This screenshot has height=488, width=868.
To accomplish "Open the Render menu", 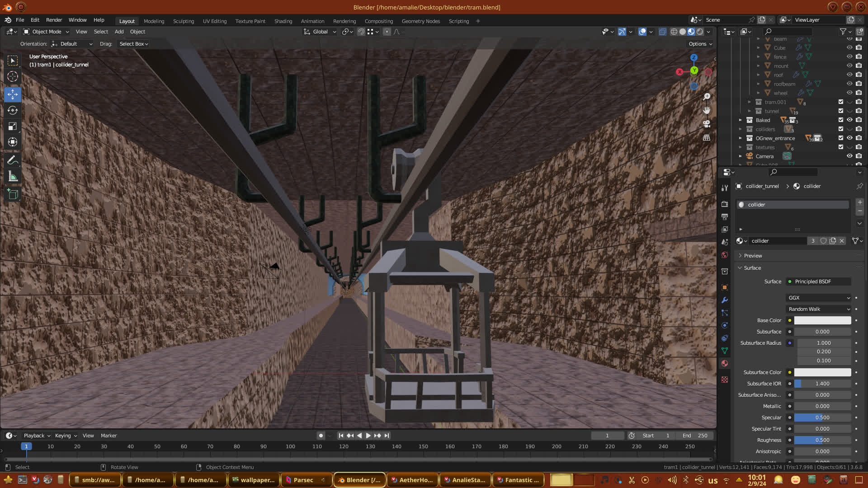I will (x=54, y=20).
